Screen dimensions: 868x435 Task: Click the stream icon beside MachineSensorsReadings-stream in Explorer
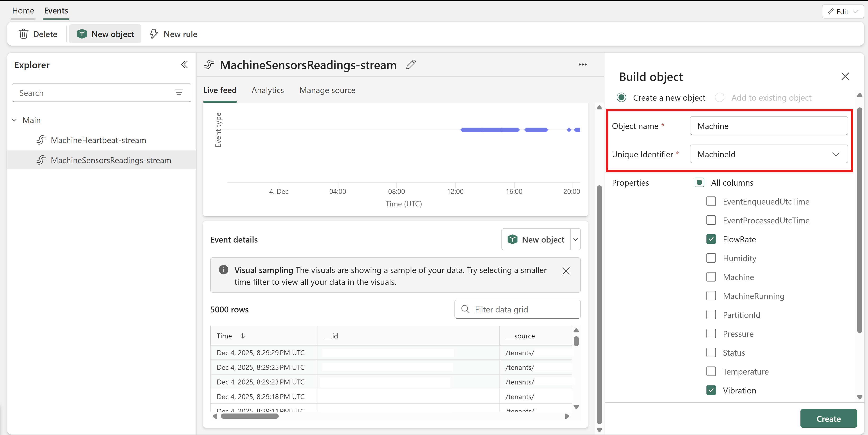[41, 160]
